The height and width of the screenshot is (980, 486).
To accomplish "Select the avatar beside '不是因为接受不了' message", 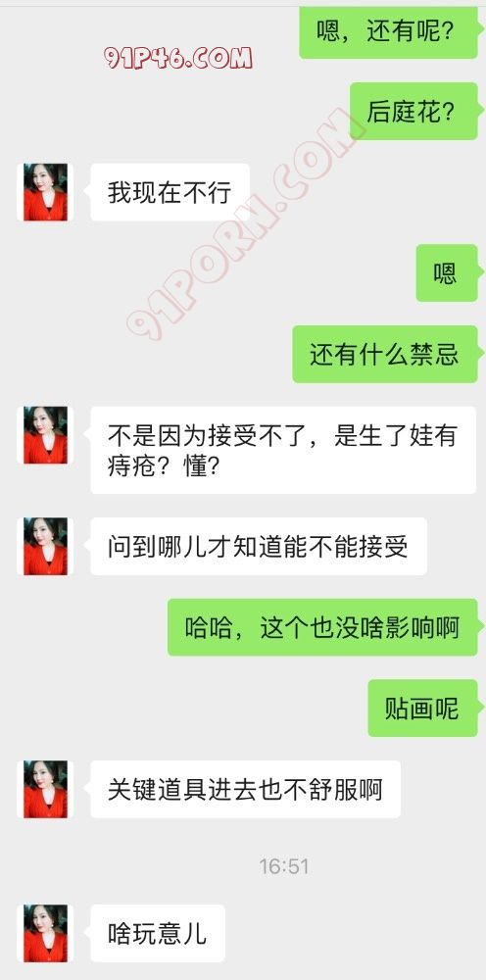I will [x=45, y=435].
